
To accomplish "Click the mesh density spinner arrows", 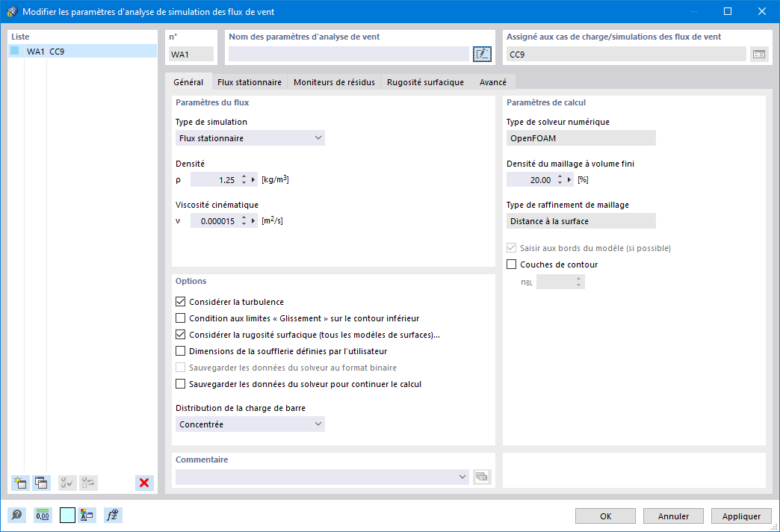I will 560,179.
